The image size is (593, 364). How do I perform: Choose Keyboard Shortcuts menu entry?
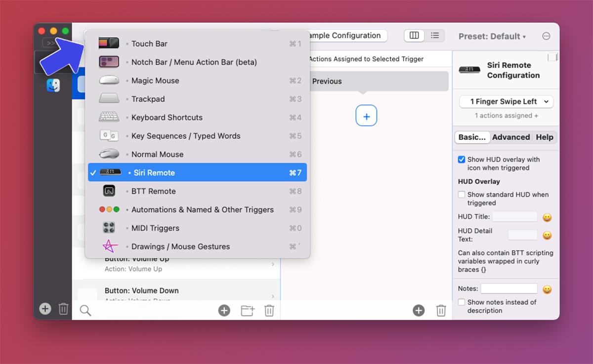[167, 118]
